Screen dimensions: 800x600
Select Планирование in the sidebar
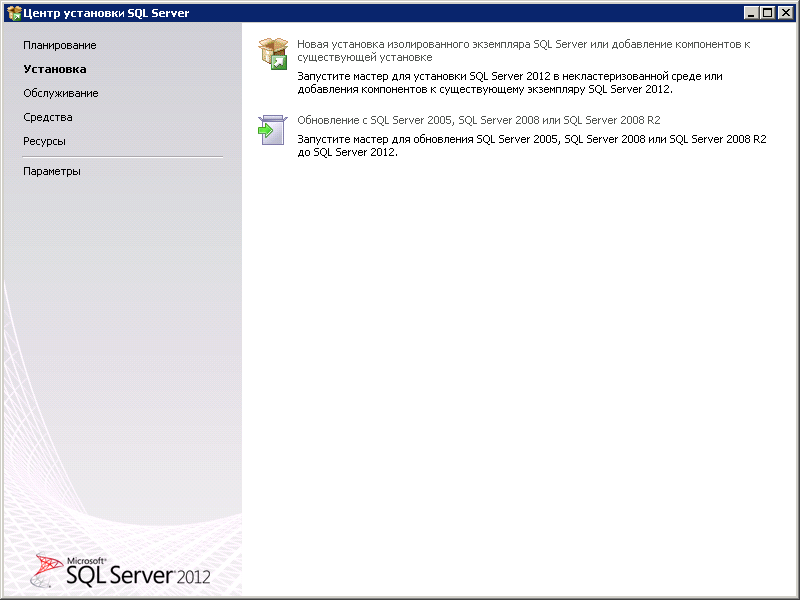pos(60,45)
